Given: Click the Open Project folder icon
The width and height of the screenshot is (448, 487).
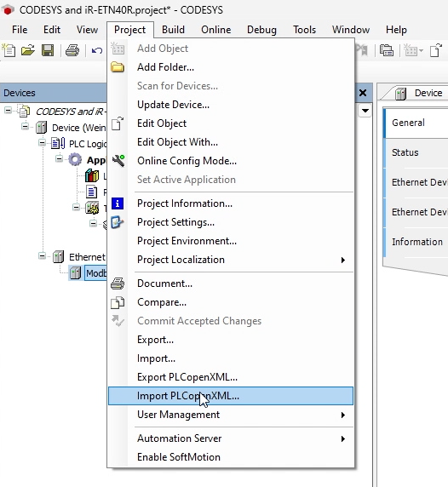Looking at the screenshot, I should (28, 50).
